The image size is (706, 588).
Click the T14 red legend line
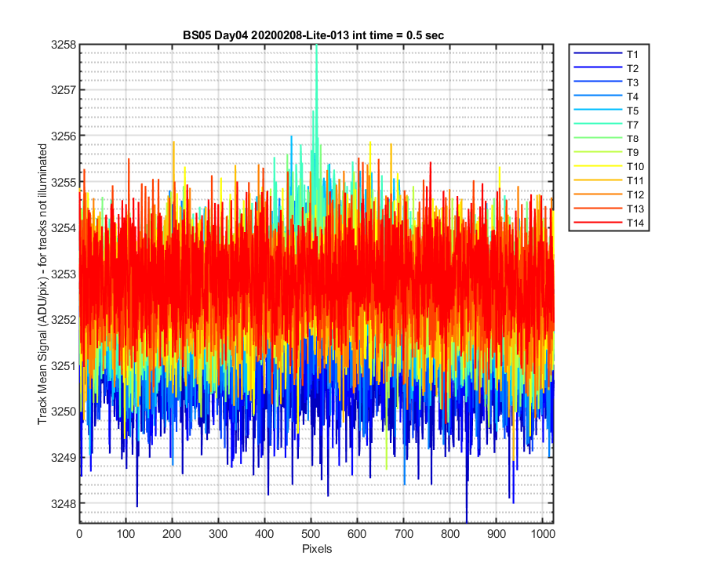pos(598,222)
